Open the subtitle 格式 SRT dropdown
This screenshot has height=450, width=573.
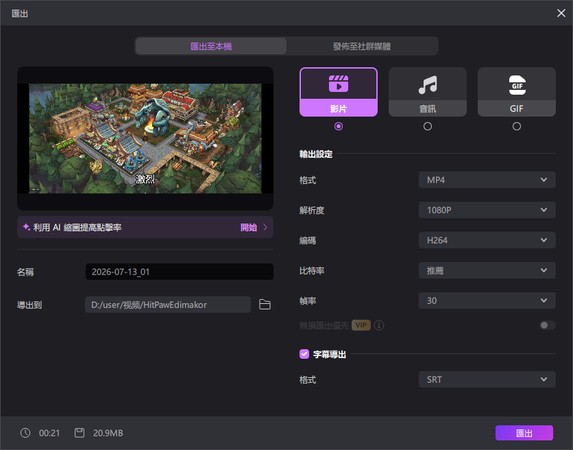(x=487, y=379)
